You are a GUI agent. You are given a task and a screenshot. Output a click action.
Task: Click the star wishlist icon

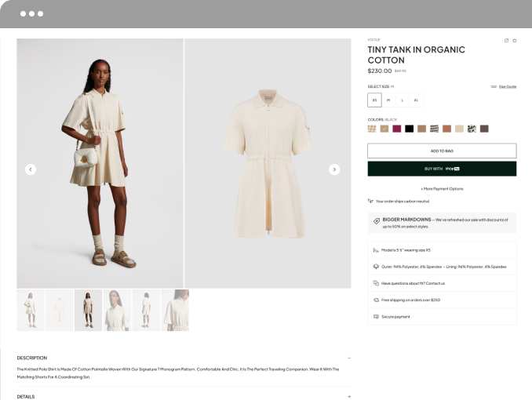[515, 40]
